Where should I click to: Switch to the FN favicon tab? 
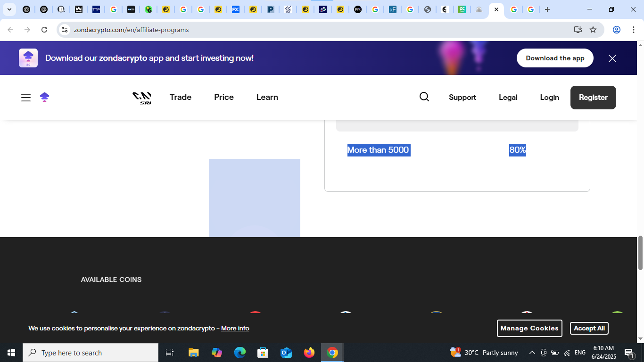pyautogui.click(x=358, y=9)
